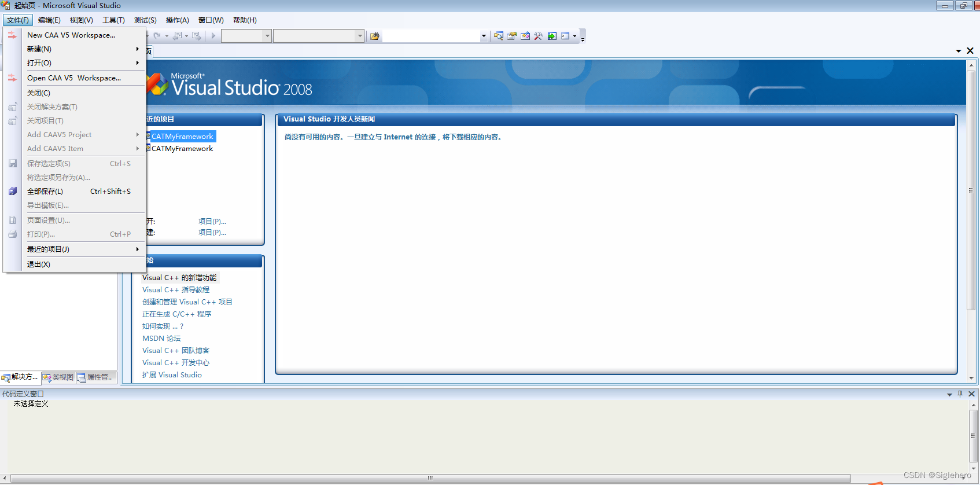Click the Save All icon beside 全部保存(L)
This screenshot has height=485, width=980.
coord(13,191)
